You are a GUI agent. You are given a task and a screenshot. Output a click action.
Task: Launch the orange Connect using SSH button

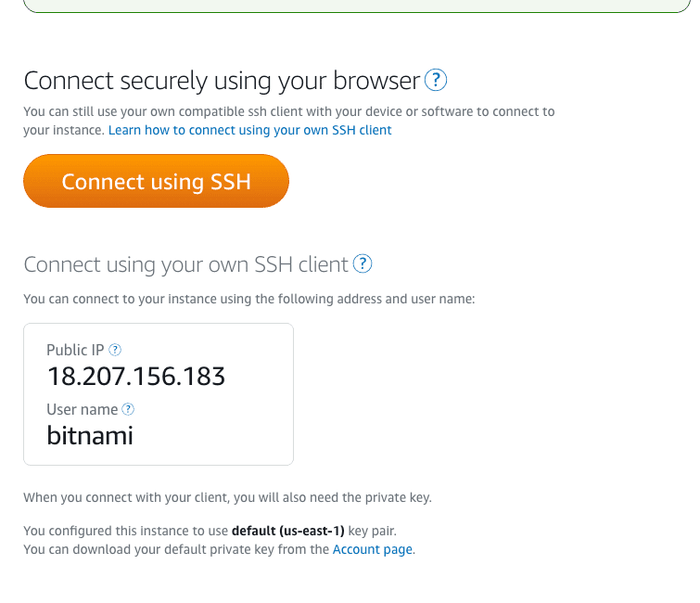click(x=157, y=181)
